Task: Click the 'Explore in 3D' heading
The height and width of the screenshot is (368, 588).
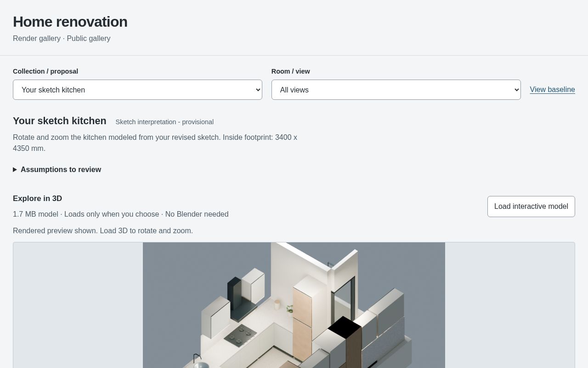Action: (37, 199)
